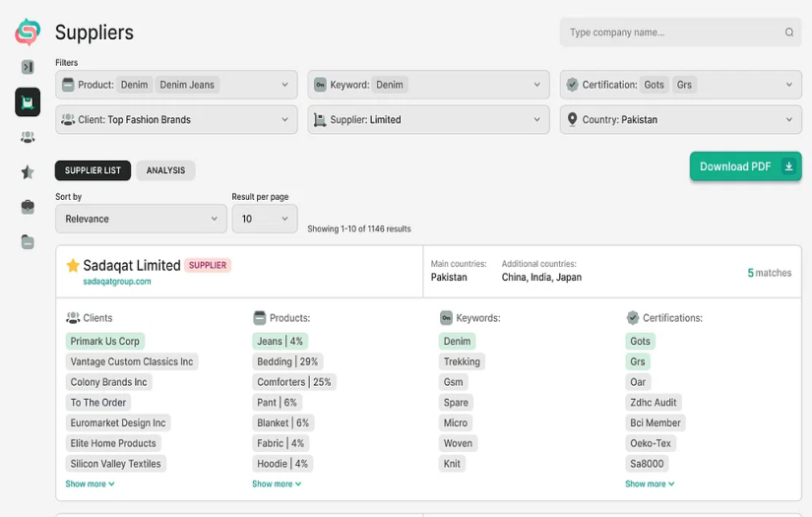Screen dimensions: 812x517
Task: Click the Product filter icon
Action: point(68,85)
